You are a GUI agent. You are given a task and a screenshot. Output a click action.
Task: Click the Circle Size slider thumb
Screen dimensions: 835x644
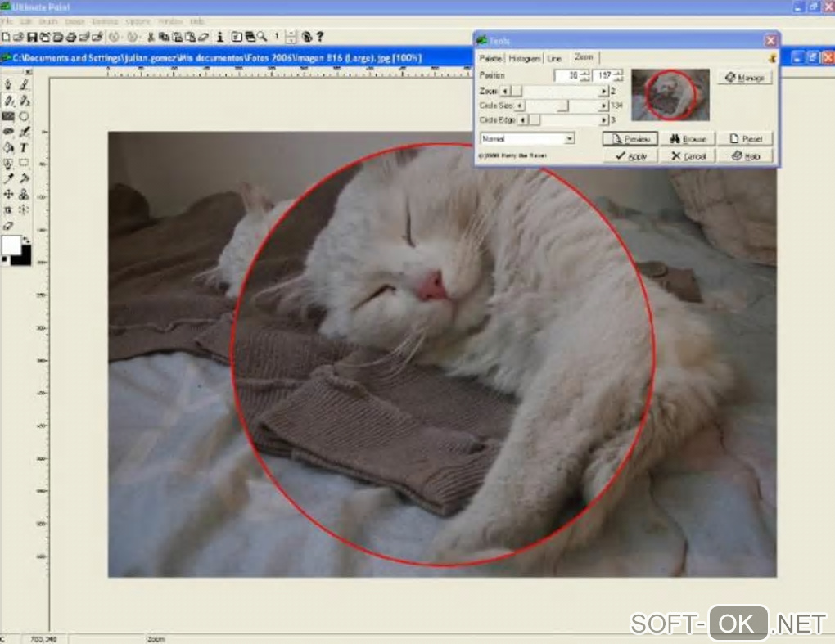pyautogui.click(x=563, y=106)
